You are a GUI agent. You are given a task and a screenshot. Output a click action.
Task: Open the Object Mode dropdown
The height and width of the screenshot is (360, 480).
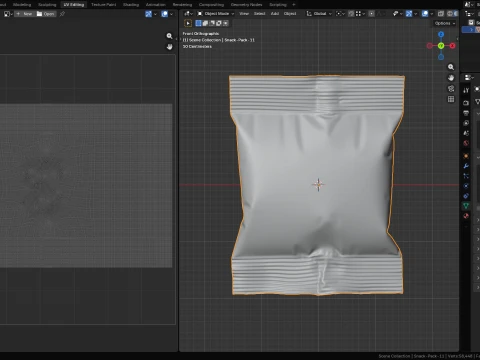(216, 14)
